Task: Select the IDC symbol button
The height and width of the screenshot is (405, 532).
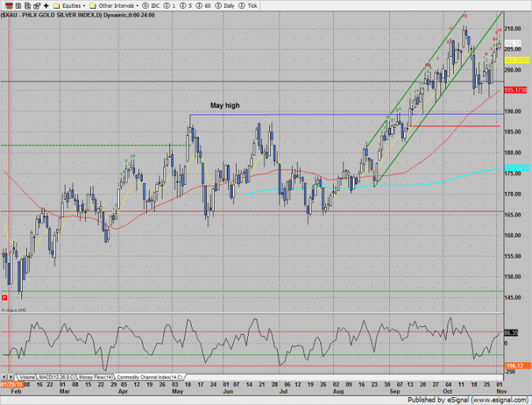Action: pyautogui.click(x=151, y=6)
